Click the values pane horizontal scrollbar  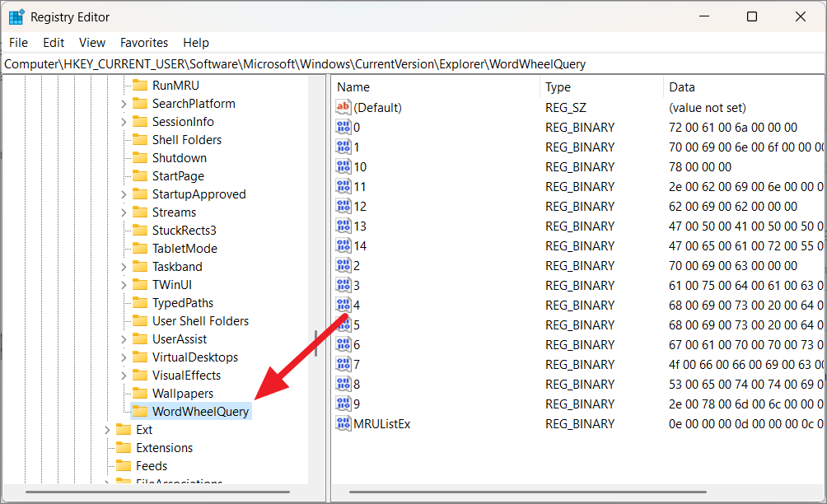(x=527, y=492)
